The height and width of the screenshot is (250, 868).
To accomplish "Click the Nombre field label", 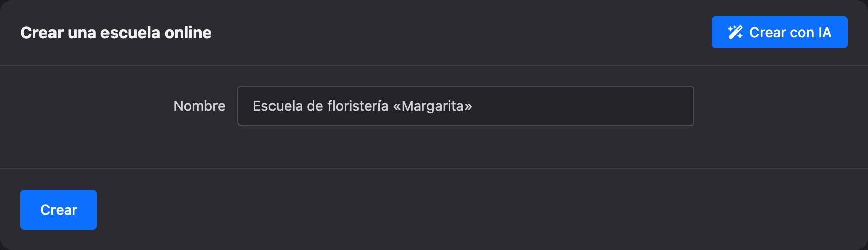I will (x=199, y=106).
